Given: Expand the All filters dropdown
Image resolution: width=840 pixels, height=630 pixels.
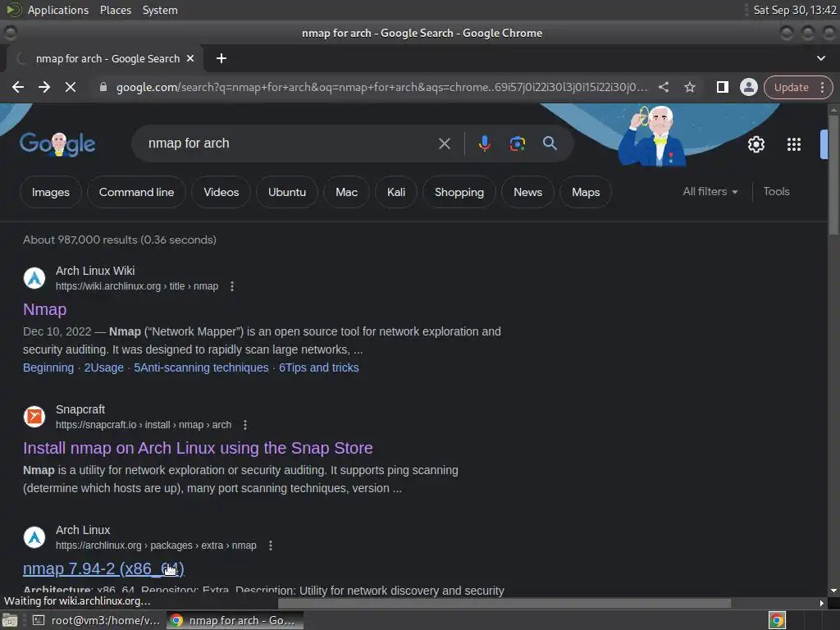Looking at the screenshot, I should pos(710,191).
